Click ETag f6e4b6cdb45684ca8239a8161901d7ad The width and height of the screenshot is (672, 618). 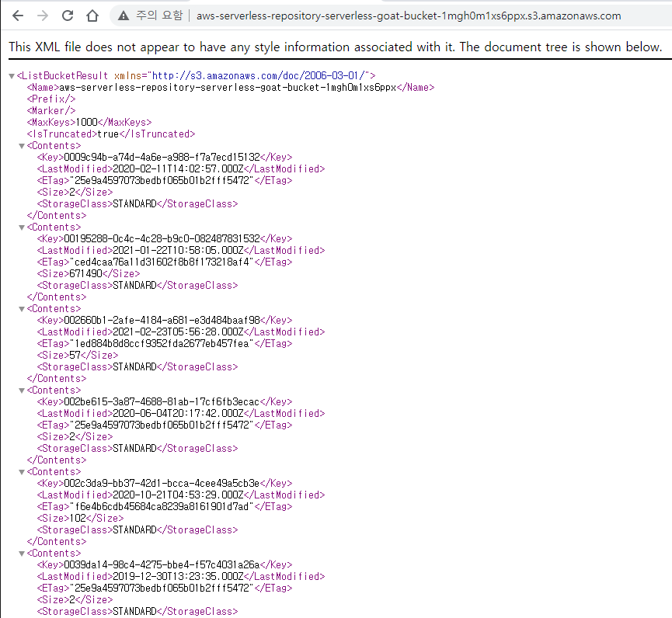coord(162,507)
